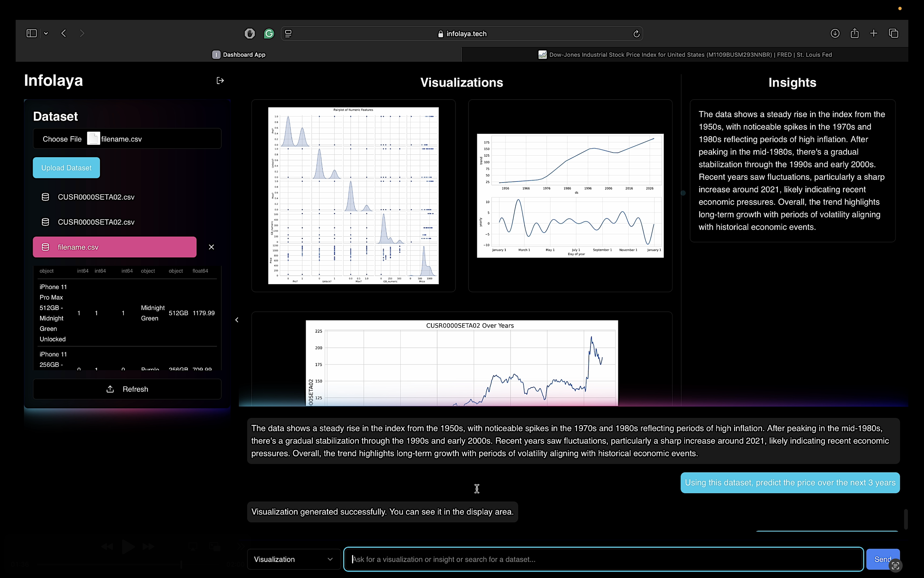Collapse the visualizations panel with the left chevron
Image resolution: width=924 pixels, height=578 pixels.
[237, 320]
